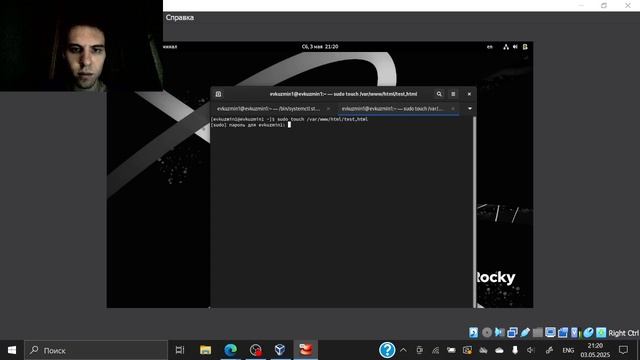The image size is (640, 360).
Task: Click the VirtualBox audio indicator
Action: (499, 333)
